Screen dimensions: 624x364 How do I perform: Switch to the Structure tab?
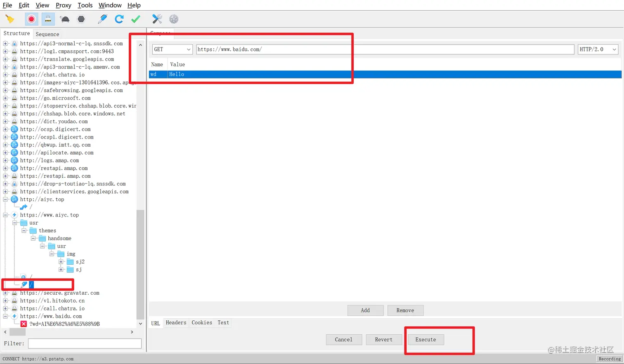(x=17, y=33)
